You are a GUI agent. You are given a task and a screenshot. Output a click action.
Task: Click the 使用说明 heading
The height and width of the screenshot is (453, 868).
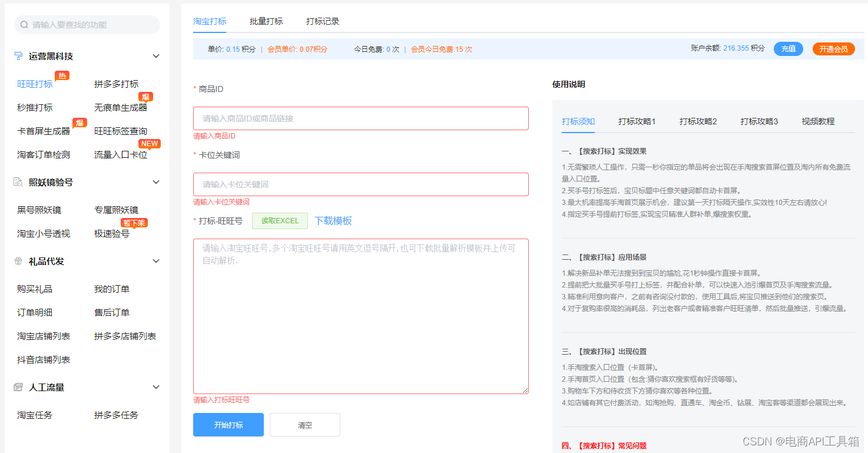coord(569,84)
